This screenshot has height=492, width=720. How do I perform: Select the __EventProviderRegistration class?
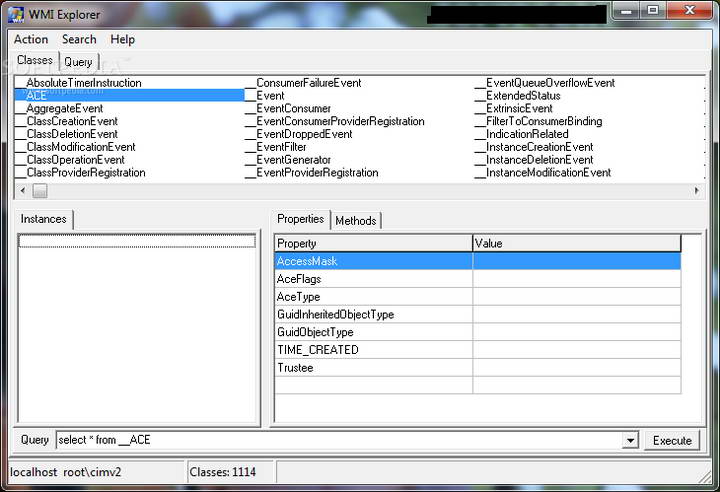(312, 173)
